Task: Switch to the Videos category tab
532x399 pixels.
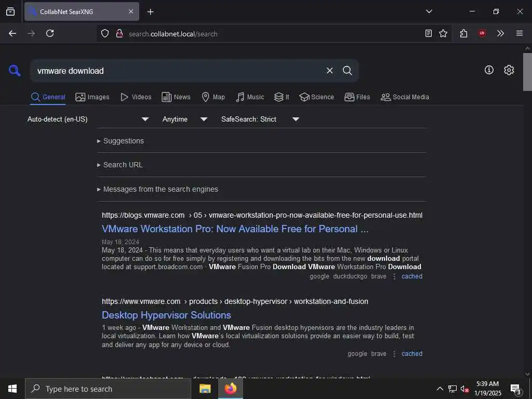Action: coord(136,97)
